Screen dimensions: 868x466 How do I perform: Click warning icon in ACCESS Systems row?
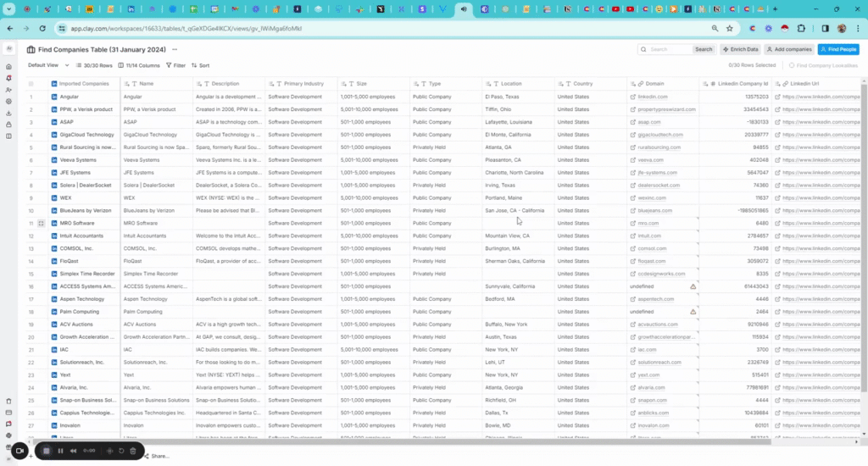693,287
